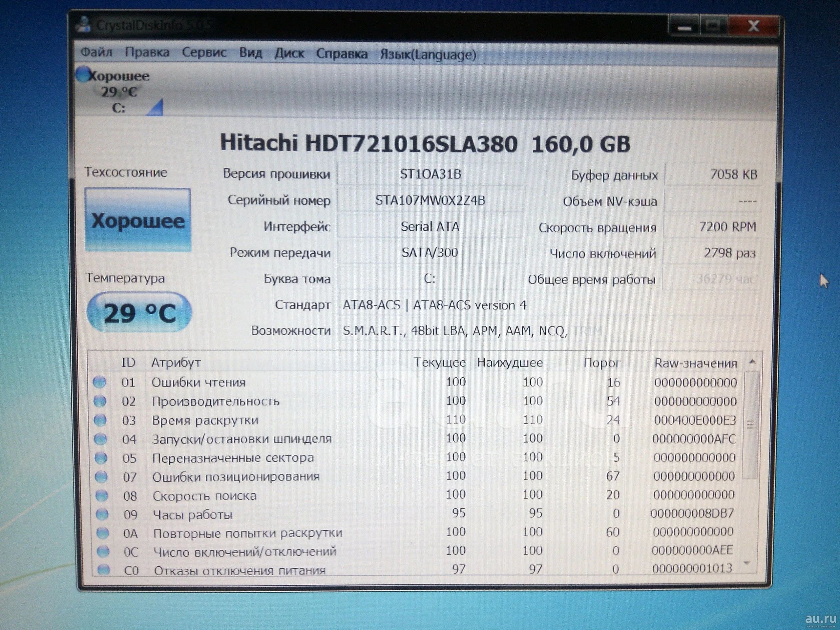Open the Справка menu
Screen dimensions: 840x630
342,53
